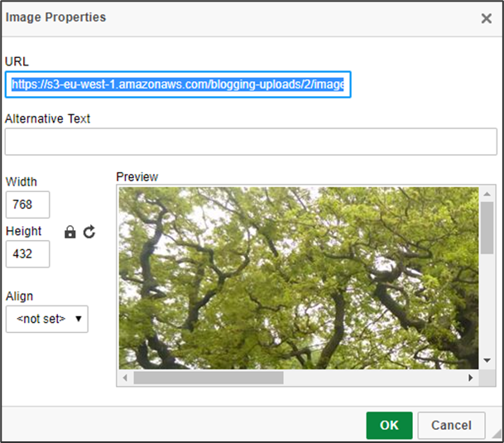Click the preview's scroll left arrow
504x443 pixels.
click(x=125, y=378)
